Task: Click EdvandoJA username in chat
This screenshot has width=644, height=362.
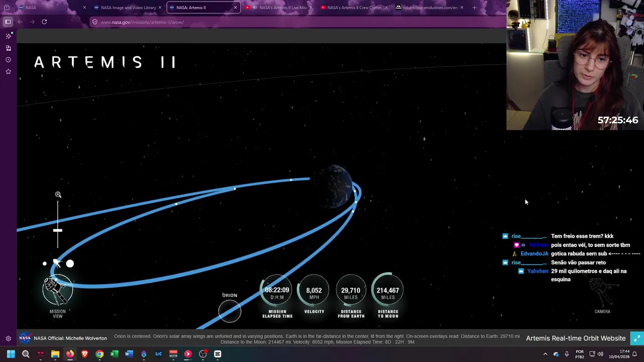Action: click(x=534, y=254)
